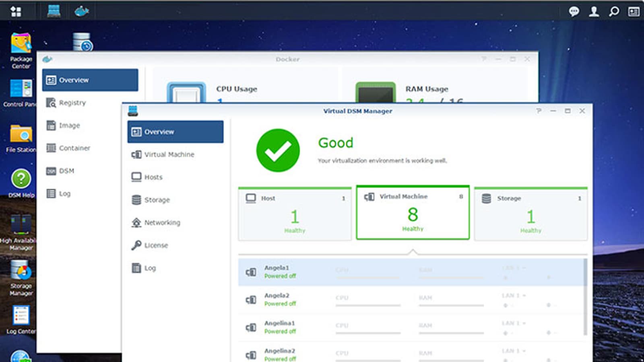Screen dimensions: 644x362
Task: Open help in the Docker window
Action: (x=484, y=59)
